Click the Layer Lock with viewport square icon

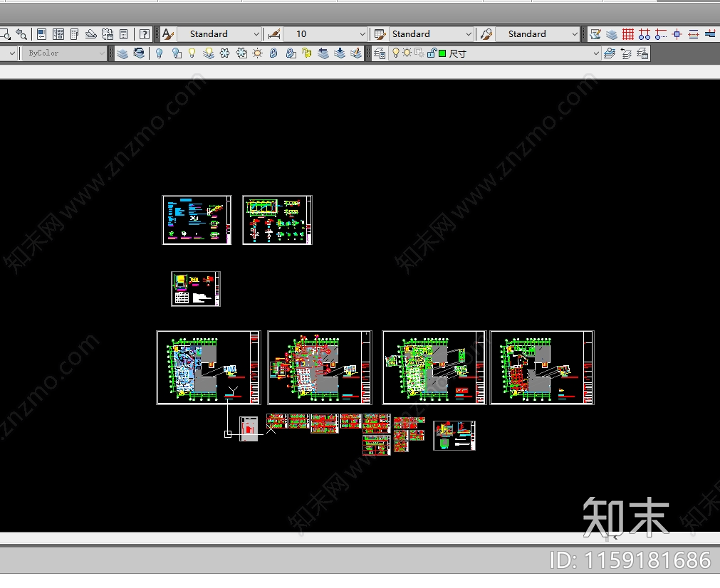[x=290, y=53]
